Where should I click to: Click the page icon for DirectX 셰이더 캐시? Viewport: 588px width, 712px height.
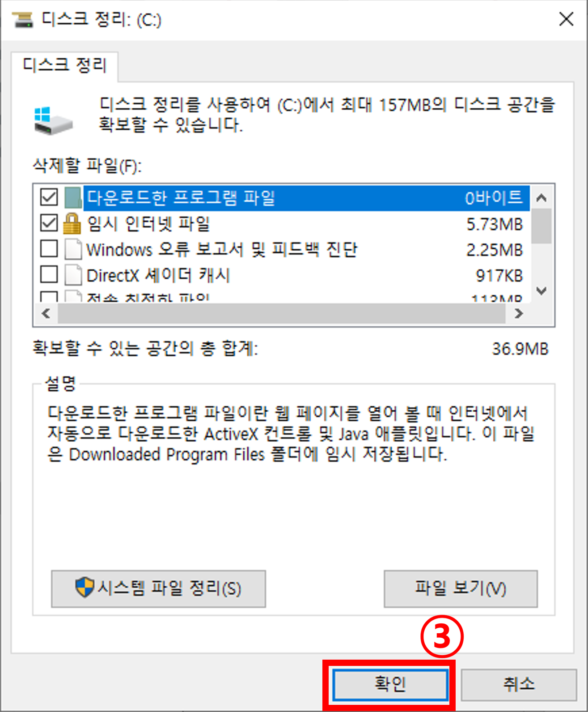[x=73, y=275]
